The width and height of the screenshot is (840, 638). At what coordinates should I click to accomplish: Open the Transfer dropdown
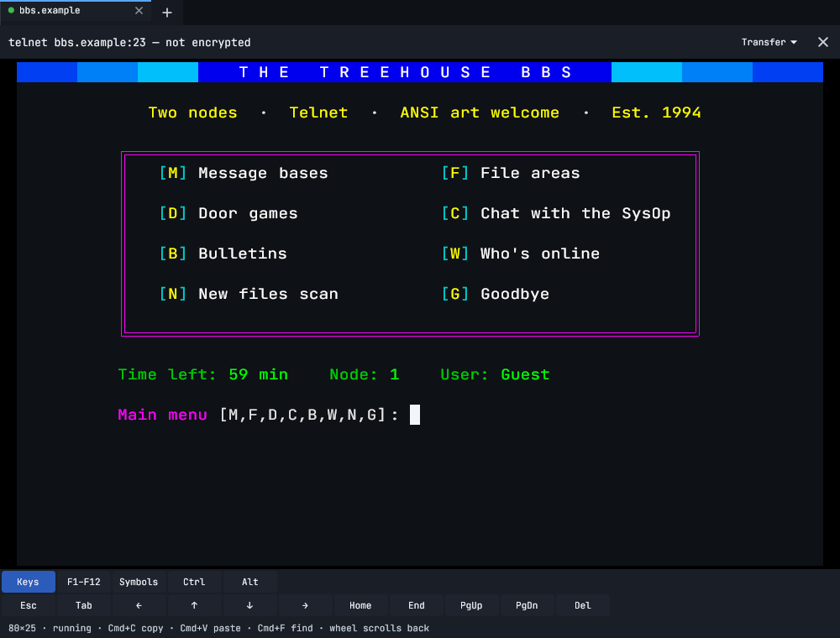click(x=769, y=42)
